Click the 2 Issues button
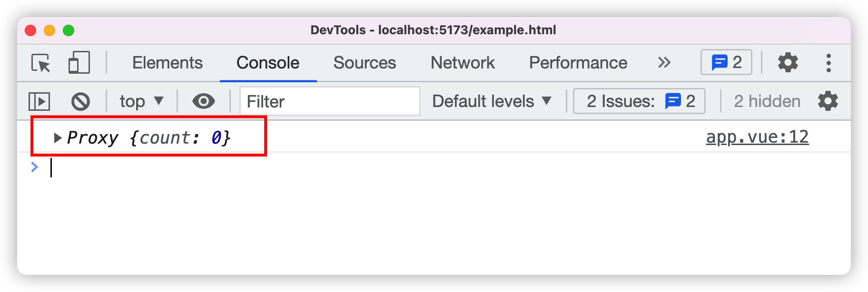 (x=639, y=101)
